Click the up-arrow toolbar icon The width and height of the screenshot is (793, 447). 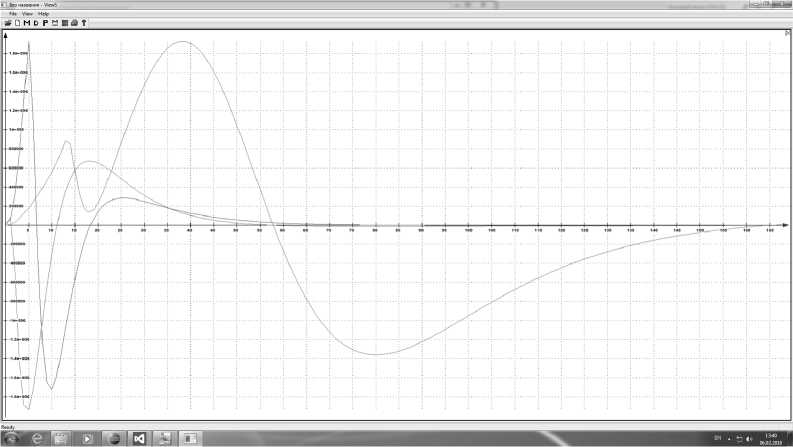[84, 23]
